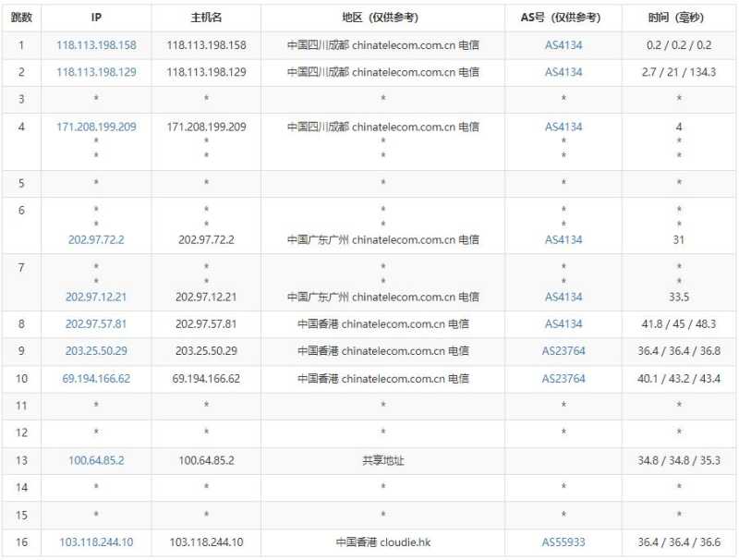Click time value 0.2 / 0.2 / 0.2
This screenshot has width=739, height=560.
pos(679,45)
